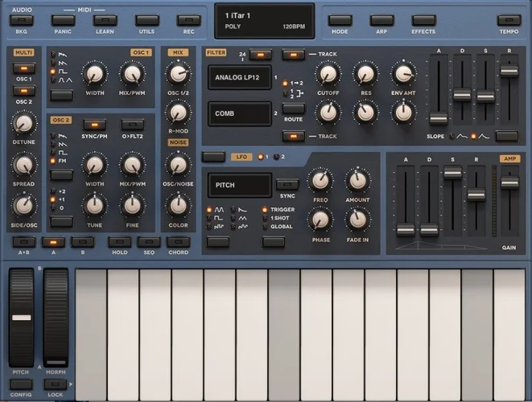This screenshot has width=532, height=402.
Task: Select morph layer B button
Action: click(82, 242)
